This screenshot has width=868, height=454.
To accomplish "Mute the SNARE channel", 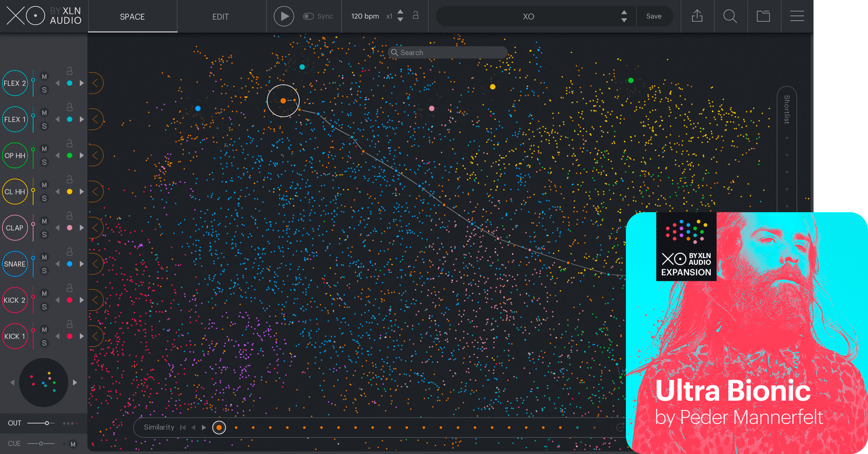I will (x=44, y=257).
